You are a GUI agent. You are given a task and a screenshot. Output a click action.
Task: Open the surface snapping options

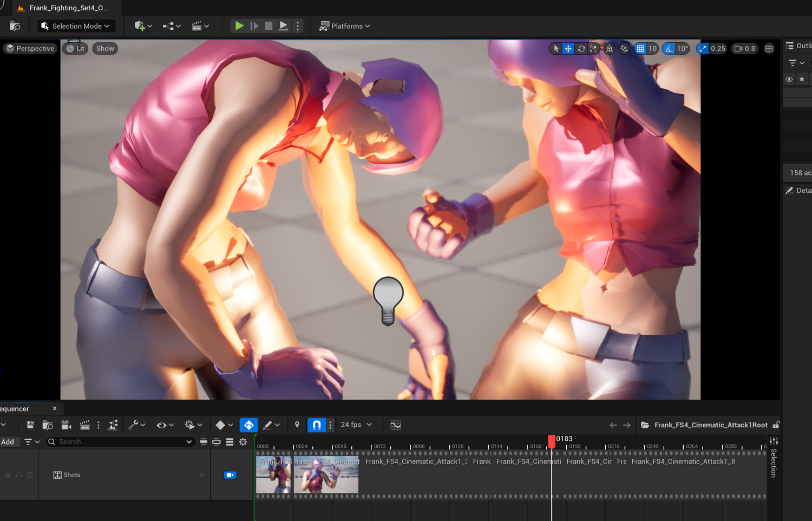pos(624,49)
